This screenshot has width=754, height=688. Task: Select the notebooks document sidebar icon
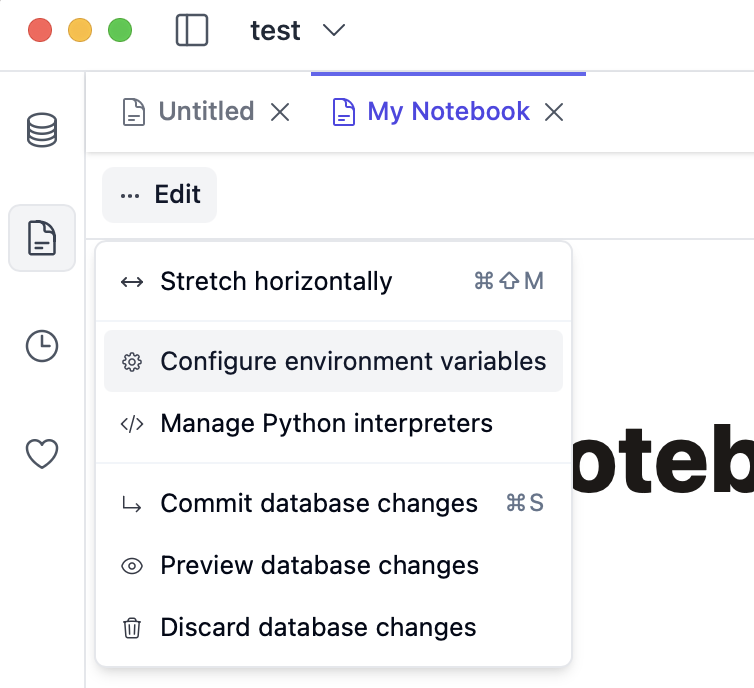point(42,238)
